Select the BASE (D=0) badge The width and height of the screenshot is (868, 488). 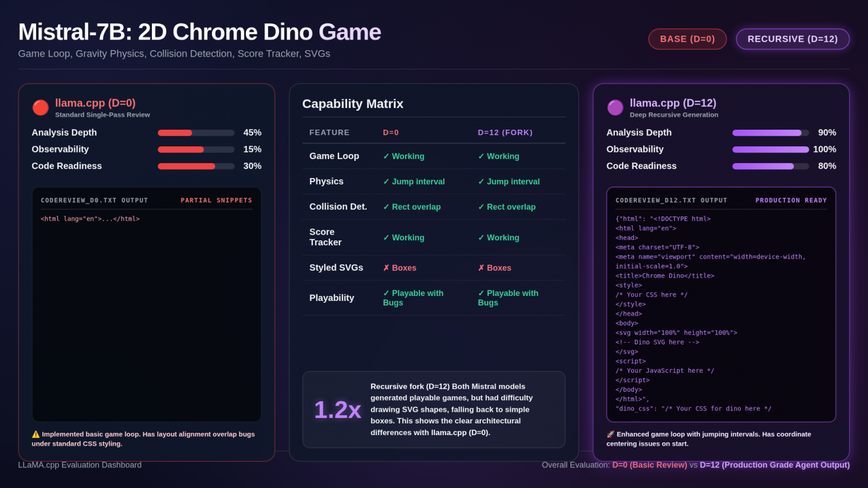688,39
